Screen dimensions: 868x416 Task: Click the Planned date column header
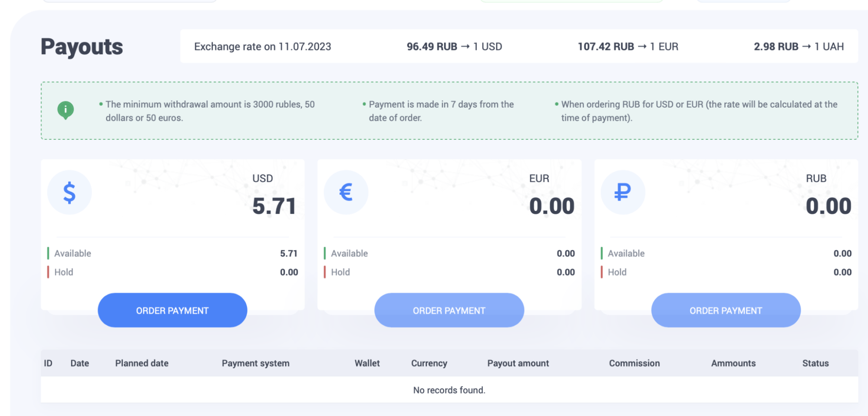tap(142, 364)
